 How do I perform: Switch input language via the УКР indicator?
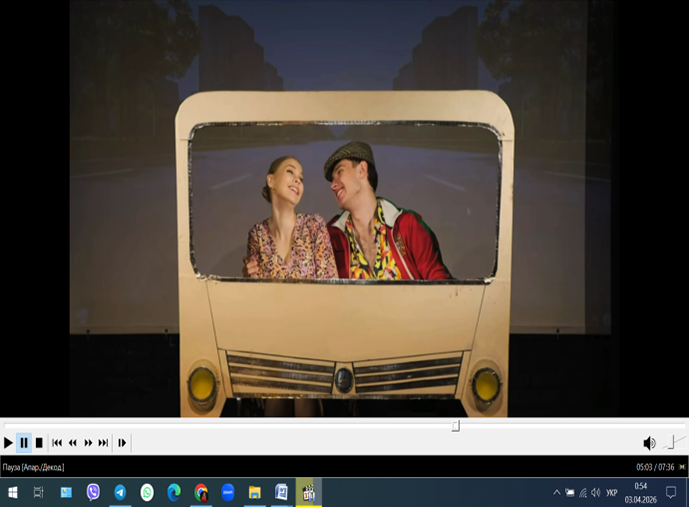click(612, 493)
